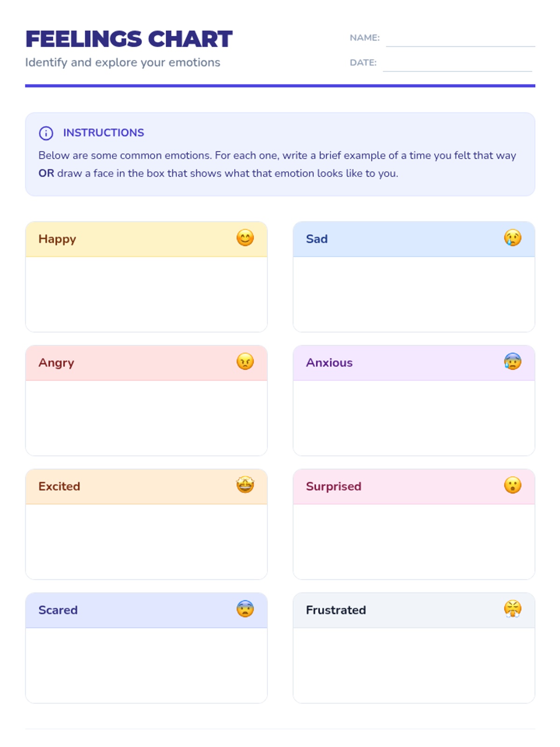Click the Anxious sweating face emoji
The width and height of the screenshot is (560, 747).
tap(512, 362)
